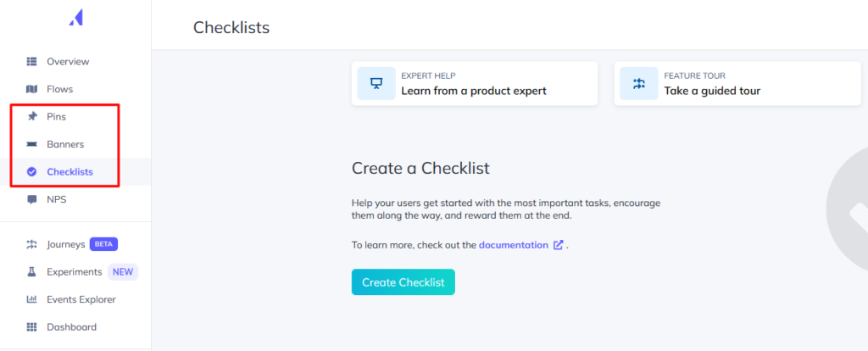This screenshot has width=868, height=351.
Task: Click the Pins pushpin icon
Action: [32, 116]
